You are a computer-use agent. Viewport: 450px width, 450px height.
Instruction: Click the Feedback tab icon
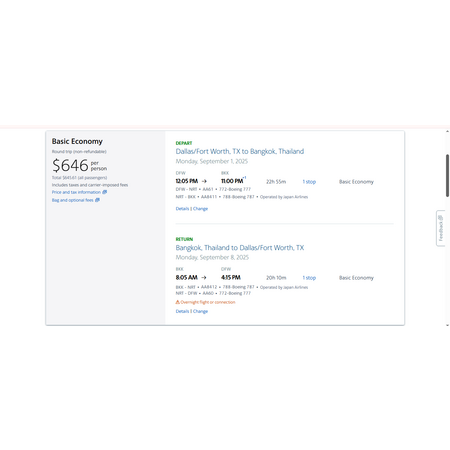[441, 218]
